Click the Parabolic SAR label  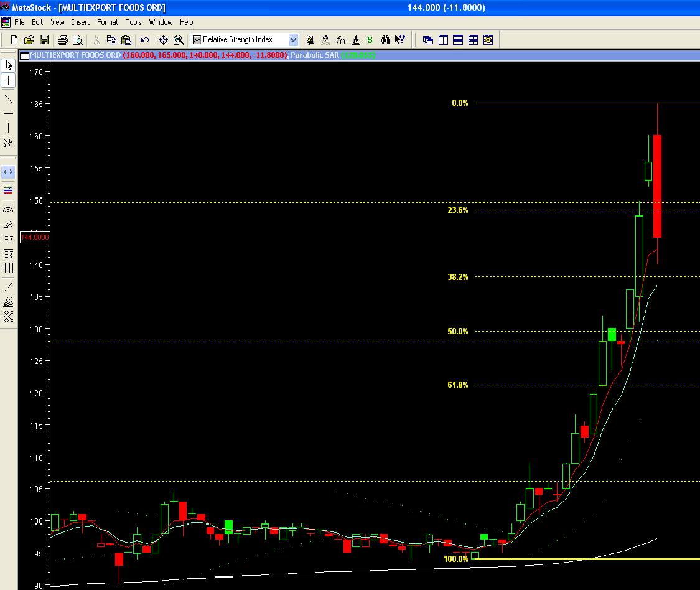(x=315, y=55)
